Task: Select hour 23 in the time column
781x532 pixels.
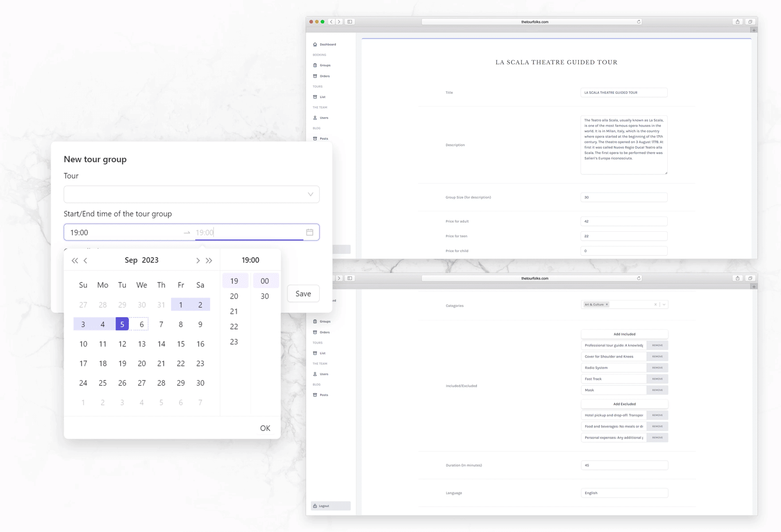Action: coord(234,342)
